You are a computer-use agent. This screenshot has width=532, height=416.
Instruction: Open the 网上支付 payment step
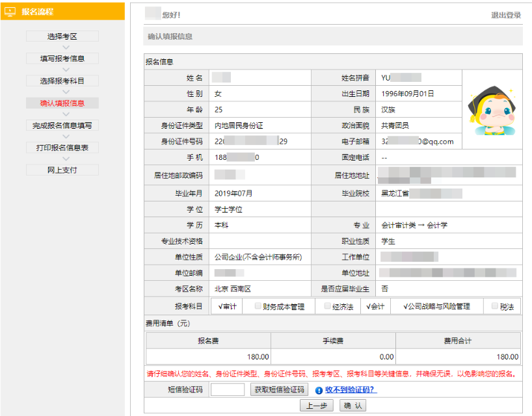(x=62, y=170)
